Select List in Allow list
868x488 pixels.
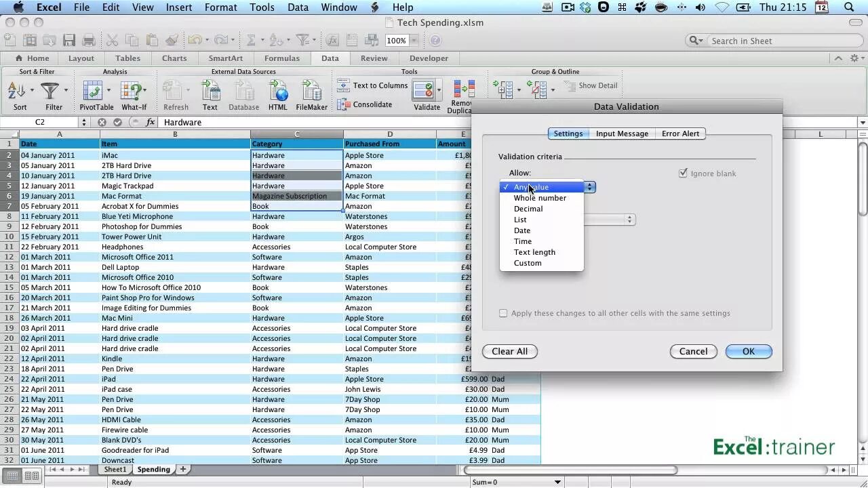tap(520, 220)
